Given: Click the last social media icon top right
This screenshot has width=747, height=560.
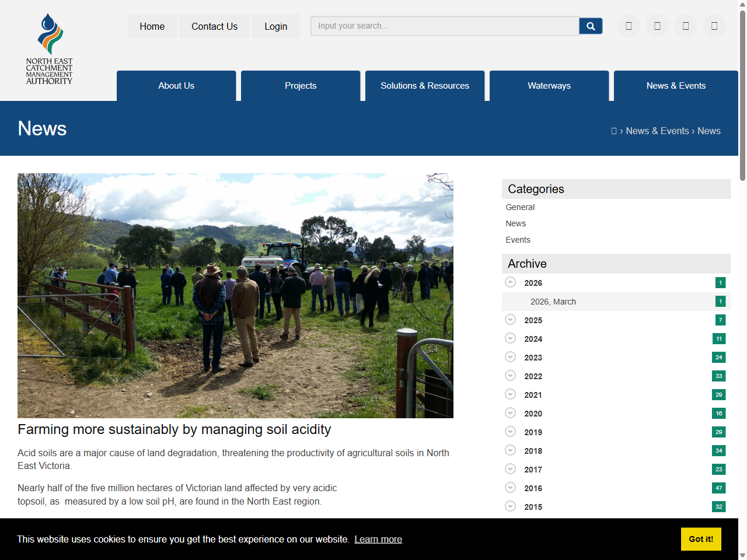Looking at the screenshot, I should 714,26.
